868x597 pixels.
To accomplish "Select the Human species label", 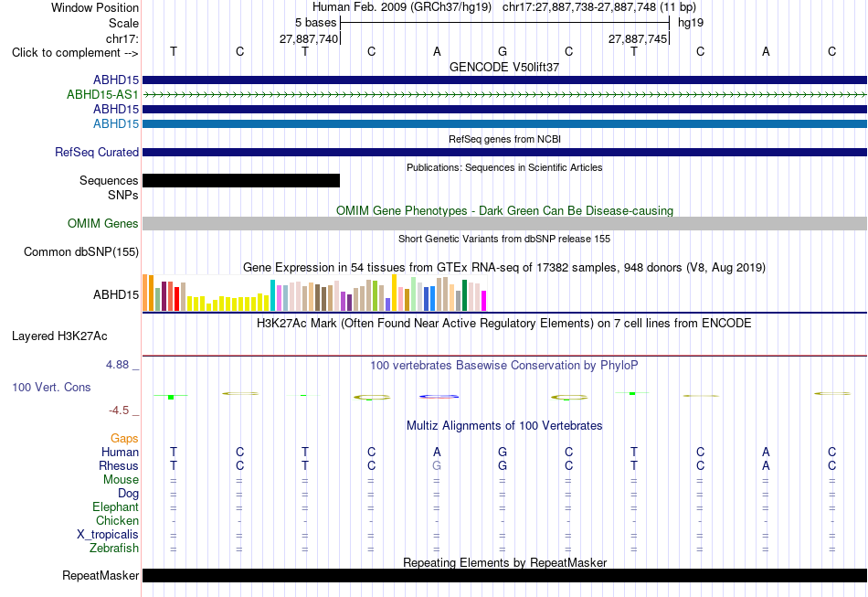I will click(x=120, y=453).
